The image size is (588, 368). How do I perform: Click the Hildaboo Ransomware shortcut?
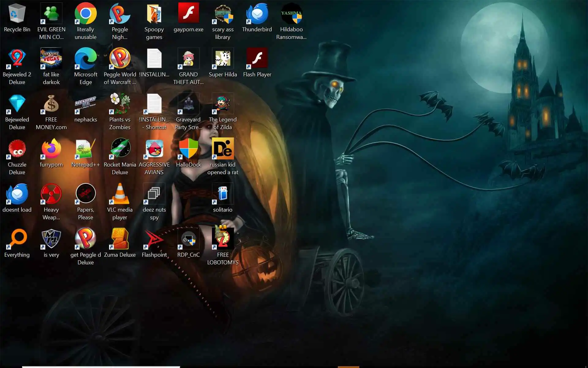tap(291, 14)
